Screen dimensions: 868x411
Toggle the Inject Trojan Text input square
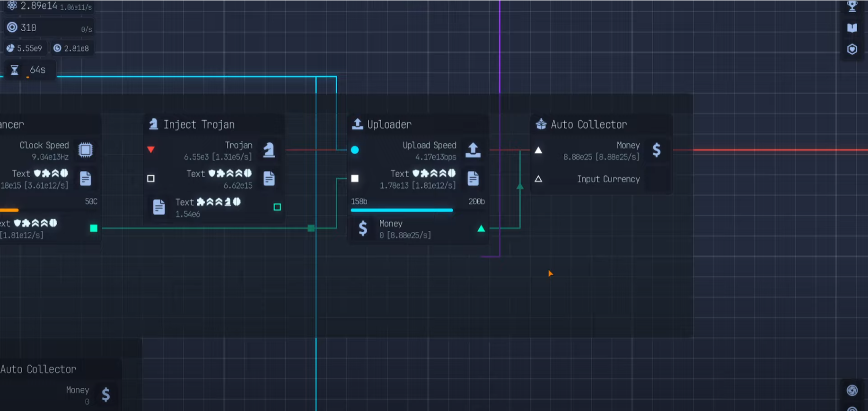[151, 179]
